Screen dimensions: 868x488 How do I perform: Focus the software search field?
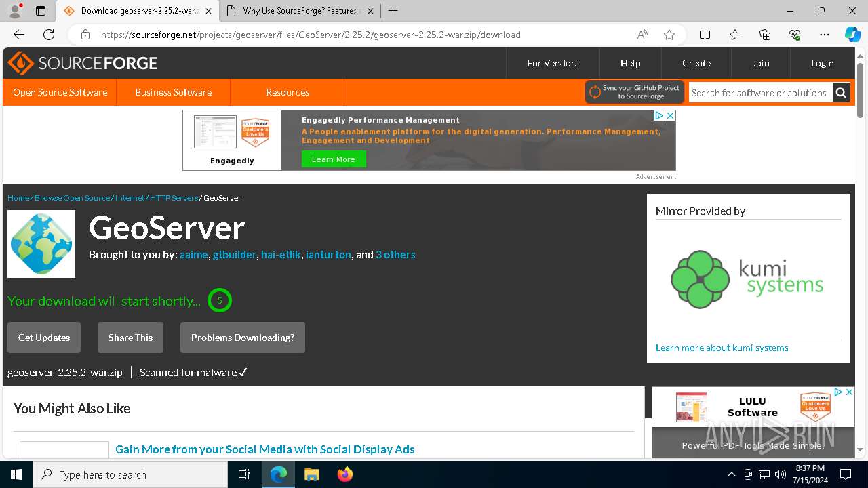tap(760, 93)
